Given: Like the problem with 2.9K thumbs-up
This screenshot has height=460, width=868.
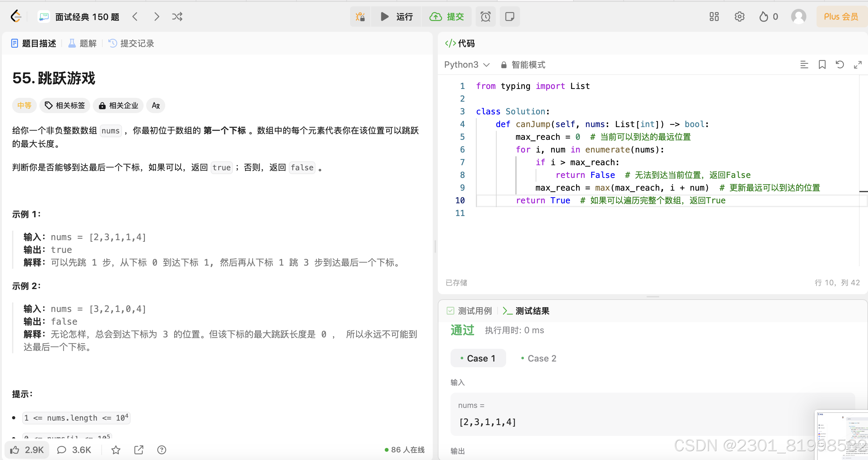Looking at the screenshot, I should [x=27, y=450].
